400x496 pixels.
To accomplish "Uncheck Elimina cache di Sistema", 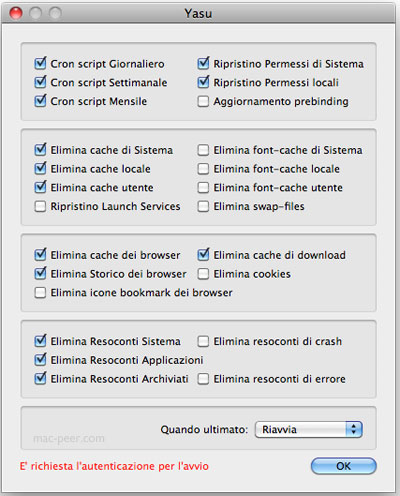I will coord(40,150).
